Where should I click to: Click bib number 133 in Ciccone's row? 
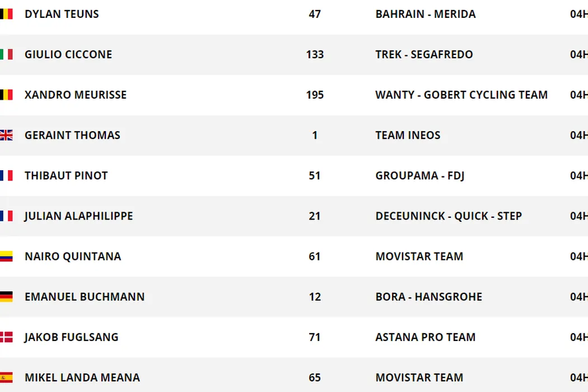tap(315, 54)
